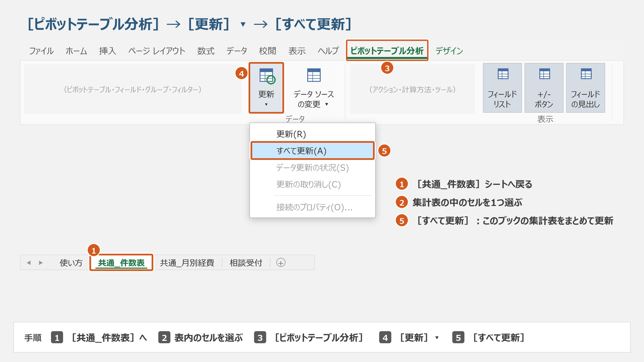Click データ更新の状況(S) menu entry
This screenshot has width=644, height=362.
click(313, 168)
